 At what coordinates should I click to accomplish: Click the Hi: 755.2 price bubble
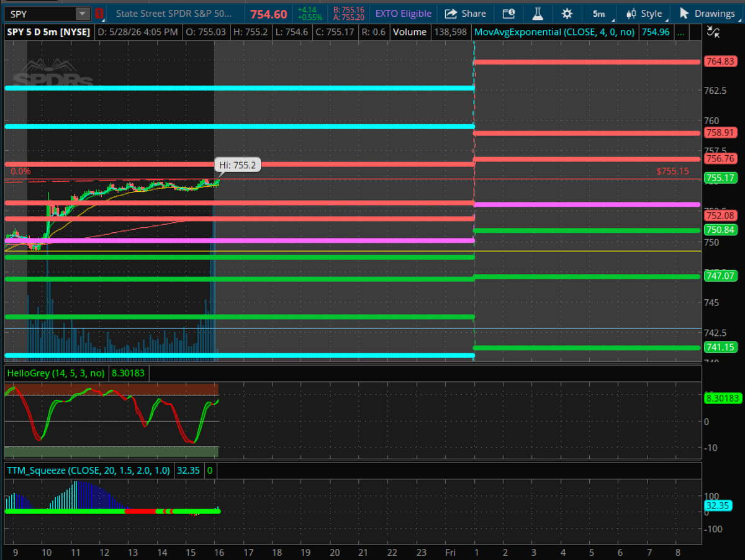(238, 165)
